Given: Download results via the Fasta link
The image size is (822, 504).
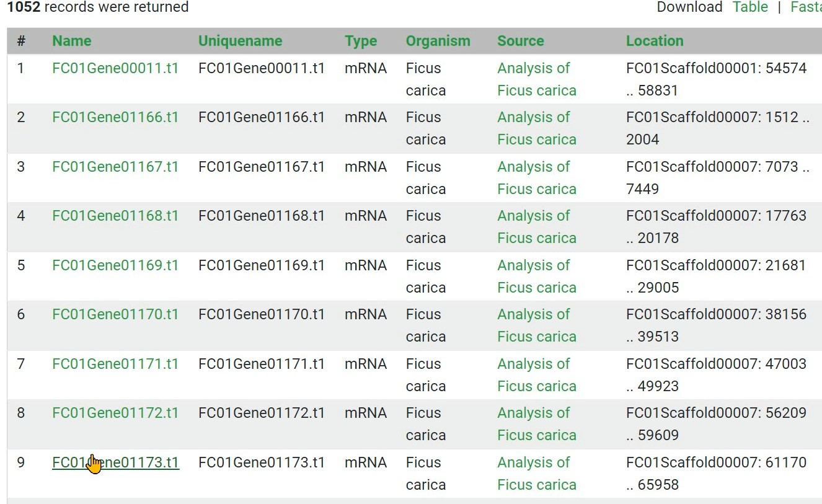Looking at the screenshot, I should click(805, 7).
